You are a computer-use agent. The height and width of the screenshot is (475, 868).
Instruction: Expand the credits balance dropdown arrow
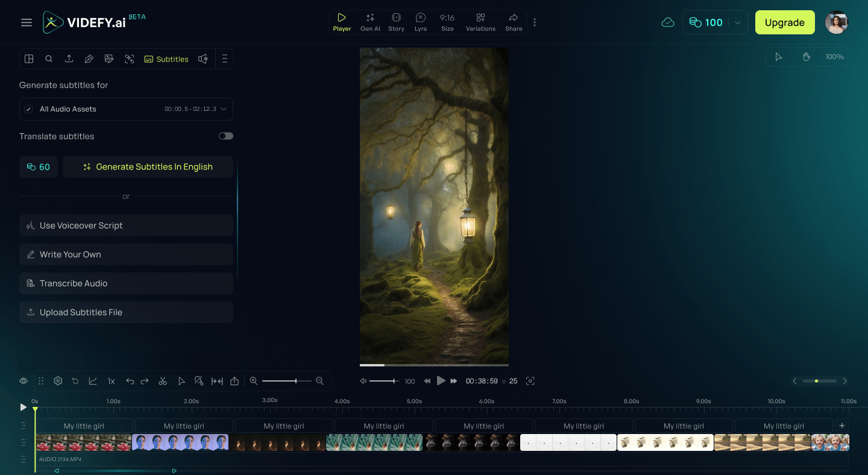click(737, 22)
